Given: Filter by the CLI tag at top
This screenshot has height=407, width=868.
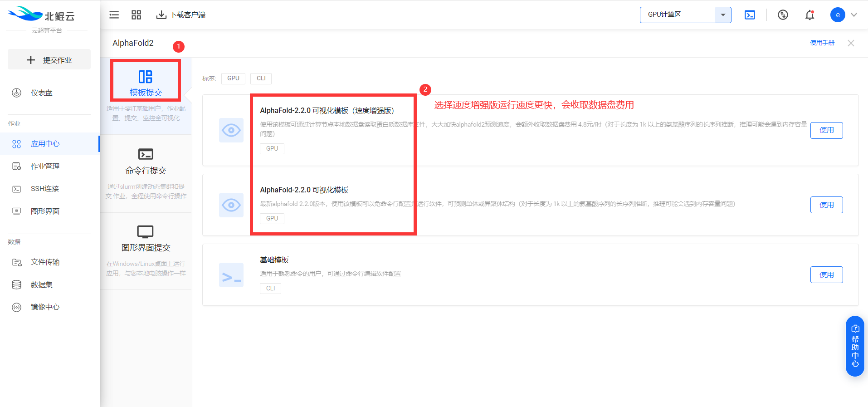Looking at the screenshot, I should click(x=261, y=78).
